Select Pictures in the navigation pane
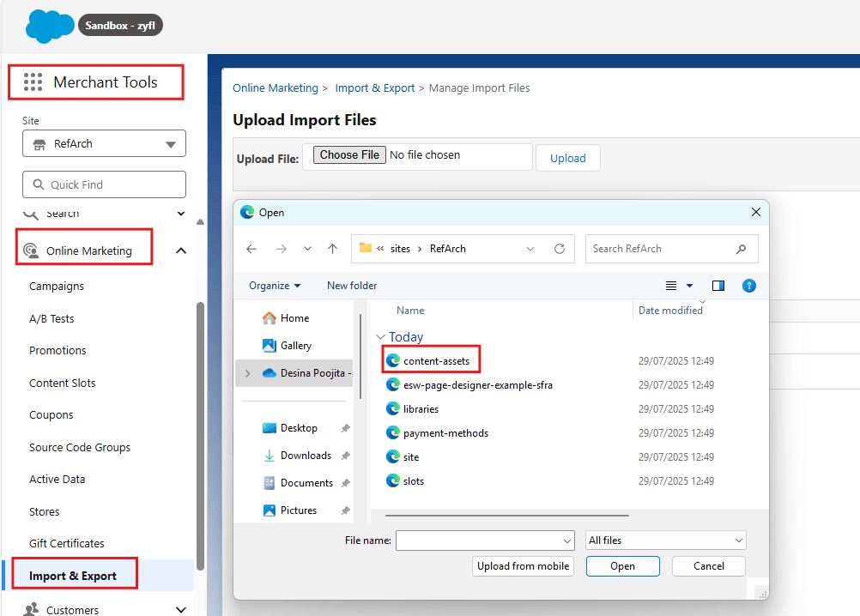 click(x=299, y=510)
